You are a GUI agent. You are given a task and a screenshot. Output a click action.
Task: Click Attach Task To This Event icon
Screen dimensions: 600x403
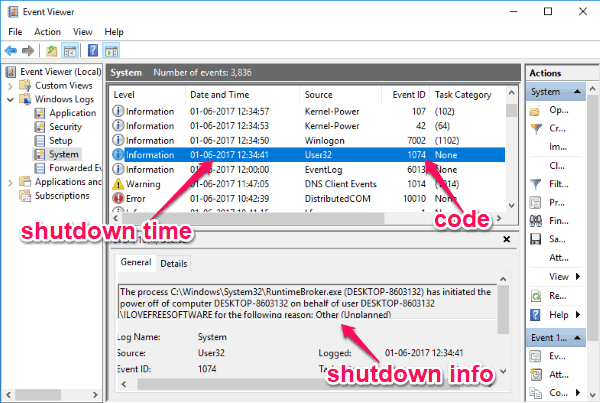coord(536,375)
